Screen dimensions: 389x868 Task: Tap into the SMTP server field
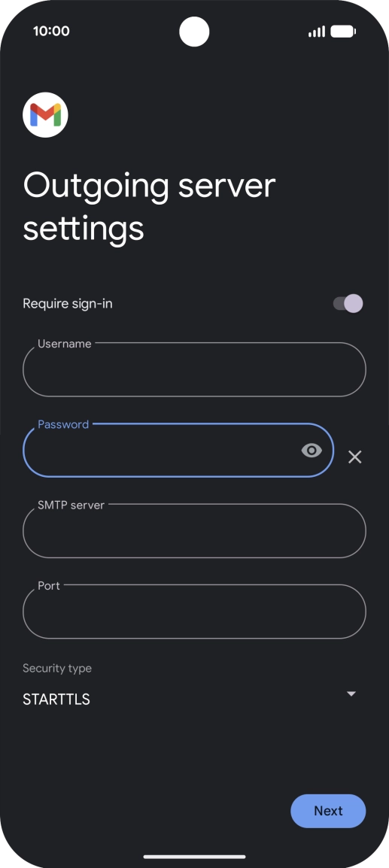coord(194,531)
